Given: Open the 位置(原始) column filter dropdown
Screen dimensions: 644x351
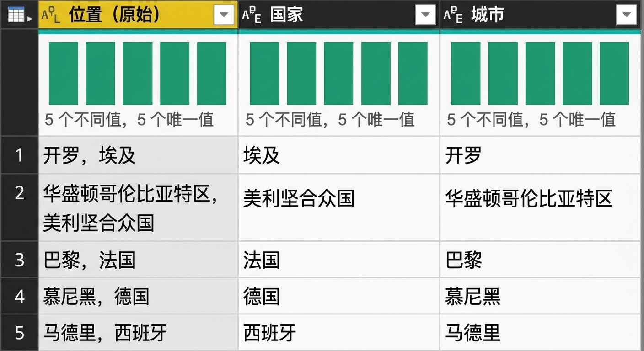Looking at the screenshot, I should click(224, 15).
